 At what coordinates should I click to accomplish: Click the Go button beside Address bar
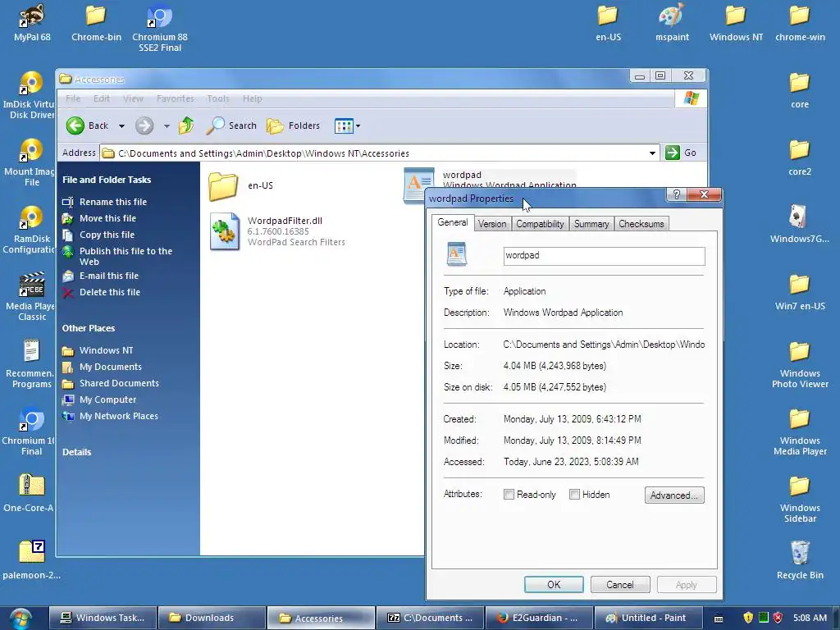pos(682,153)
